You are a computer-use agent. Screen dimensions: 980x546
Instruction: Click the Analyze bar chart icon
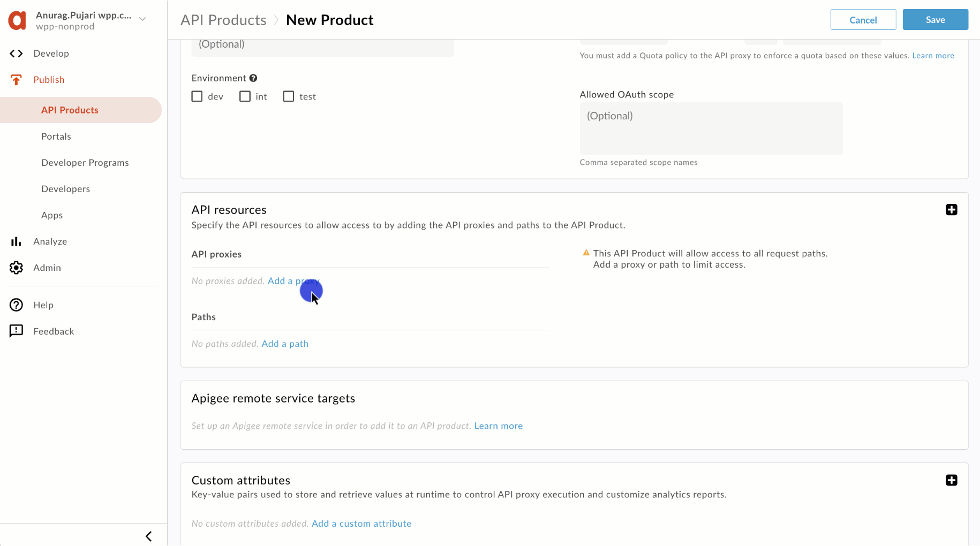tap(16, 241)
